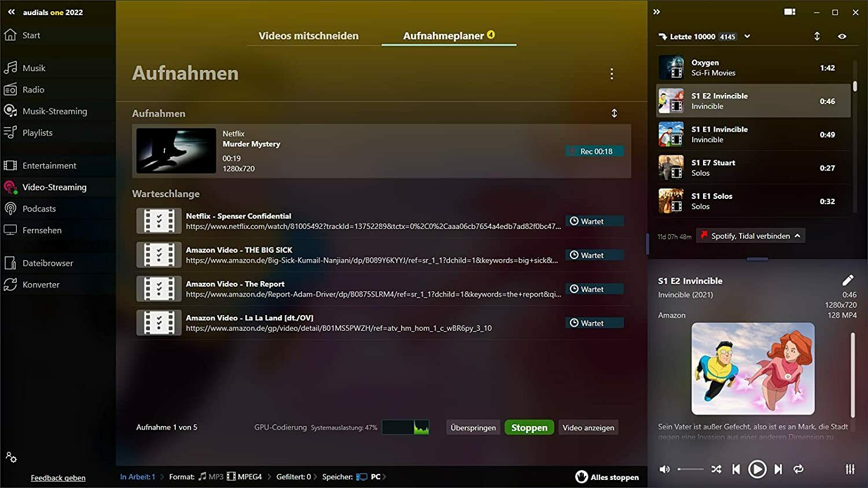Viewport: 868px width, 488px height.
Task: Open Podcasts in the sidebar
Action: click(x=39, y=209)
